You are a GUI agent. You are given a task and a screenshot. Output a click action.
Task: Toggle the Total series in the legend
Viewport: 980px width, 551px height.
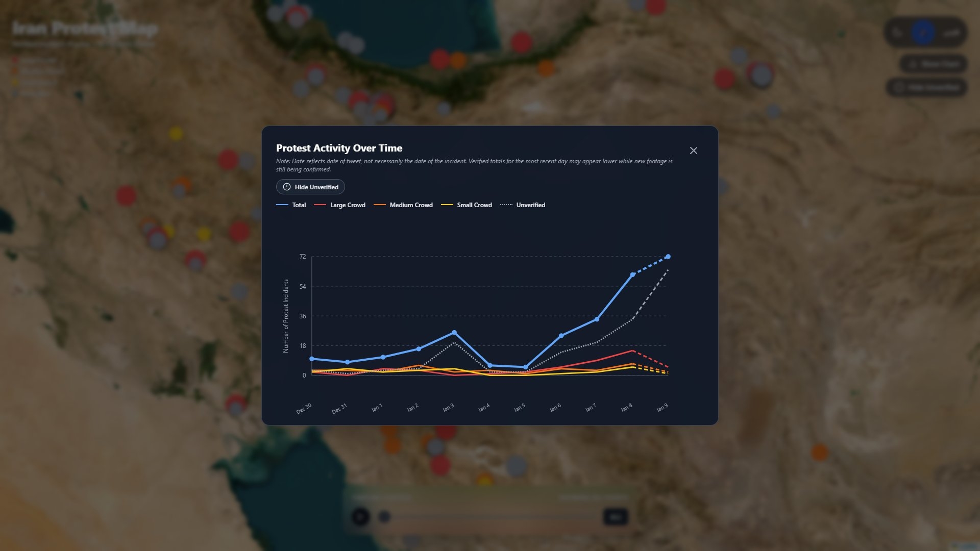click(x=291, y=205)
